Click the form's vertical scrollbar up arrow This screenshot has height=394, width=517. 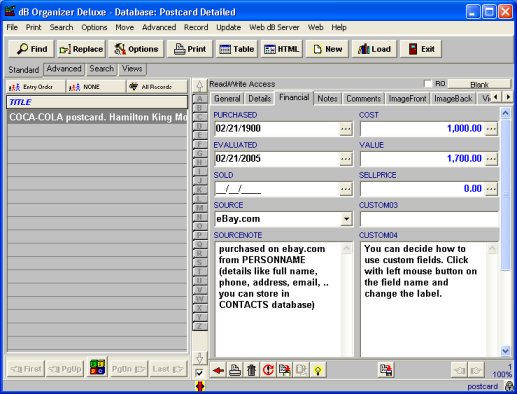tap(505, 113)
